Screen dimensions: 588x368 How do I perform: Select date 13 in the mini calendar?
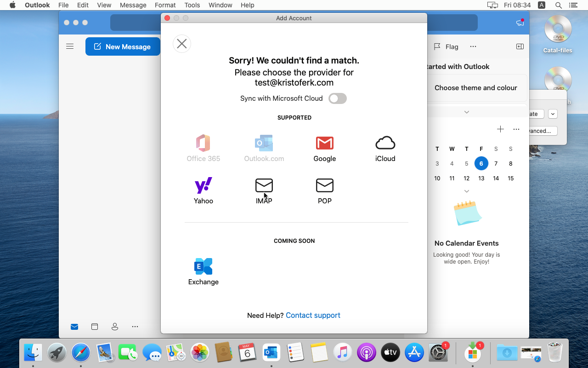[x=481, y=178]
